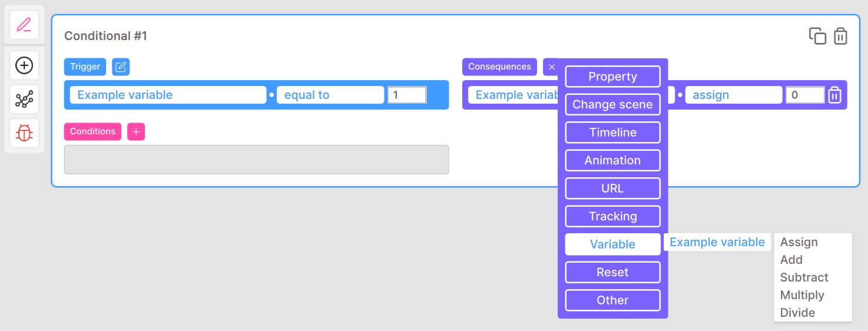This screenshot has width=868, height=331.
Task: Add a condition with pink plus
Action: pyautogui.click(x=136, y=131)
